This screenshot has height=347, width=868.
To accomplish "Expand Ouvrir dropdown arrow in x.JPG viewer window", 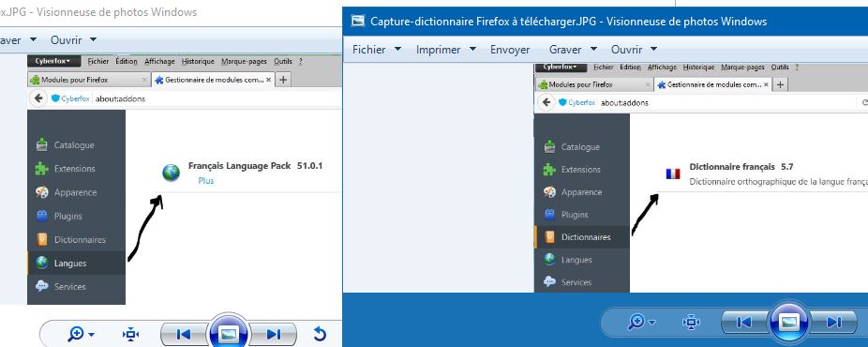I will coord(93,39).
